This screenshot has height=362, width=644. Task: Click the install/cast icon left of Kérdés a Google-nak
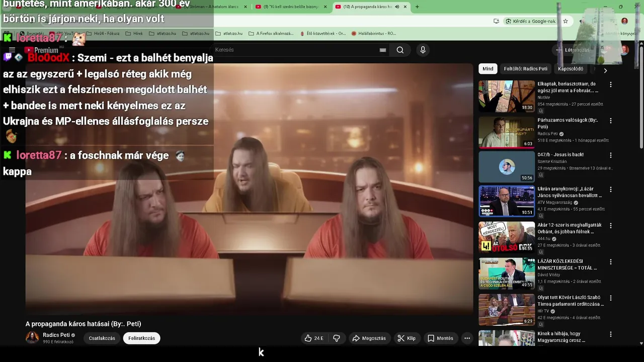pos(496,21)
